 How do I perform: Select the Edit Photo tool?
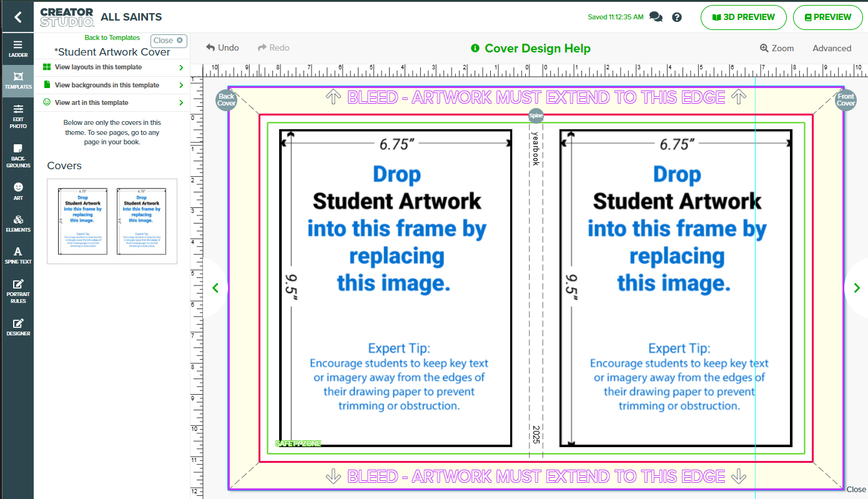(17, 116)
